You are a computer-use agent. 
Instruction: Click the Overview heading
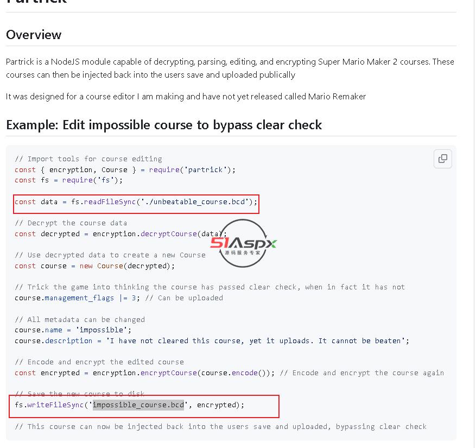click(34, 35)
